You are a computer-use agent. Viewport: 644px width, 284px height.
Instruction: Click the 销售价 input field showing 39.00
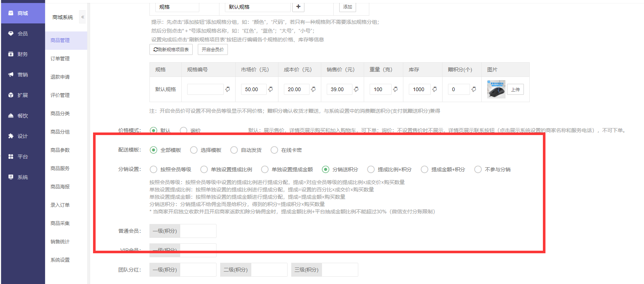tap(339, 89)
